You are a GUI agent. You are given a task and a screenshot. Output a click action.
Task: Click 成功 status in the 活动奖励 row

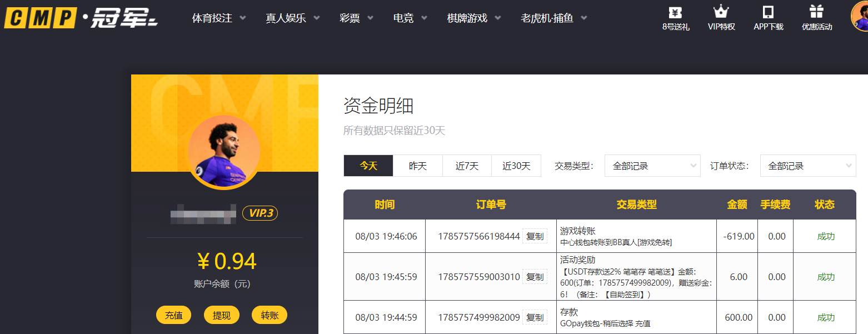tap(826, 277)
